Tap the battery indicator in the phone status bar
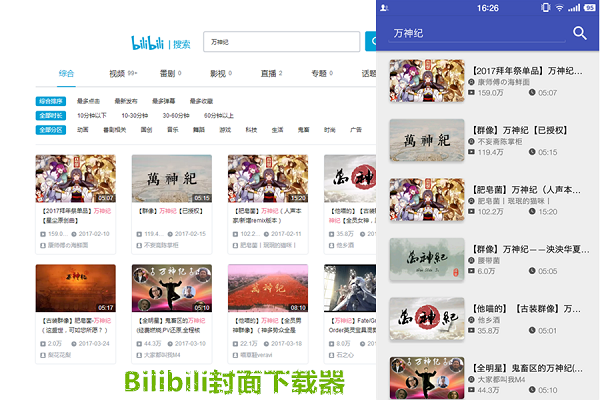 click(589, 8)
